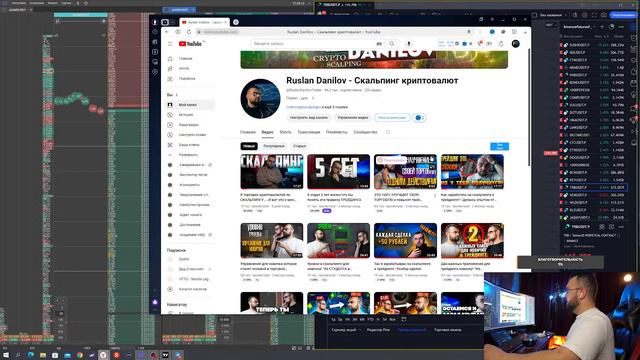Open Ваши видео in the sidebar

click(x=190, y=125)
